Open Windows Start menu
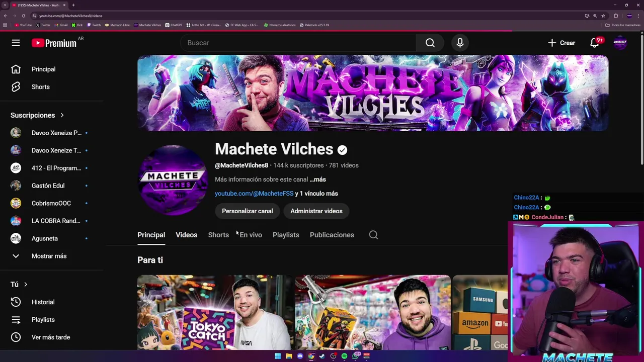This screenshot has width=644, height=362. (x=278, y=356)
